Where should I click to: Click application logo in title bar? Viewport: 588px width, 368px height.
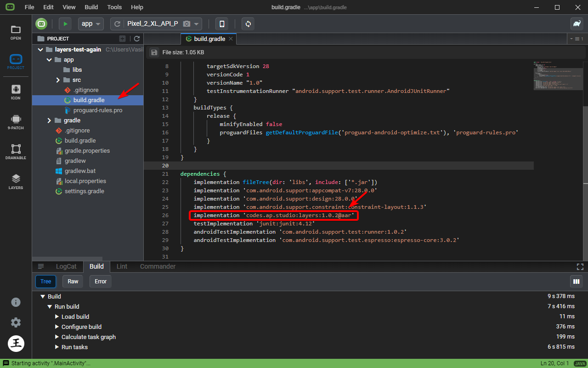pos(10,7)
